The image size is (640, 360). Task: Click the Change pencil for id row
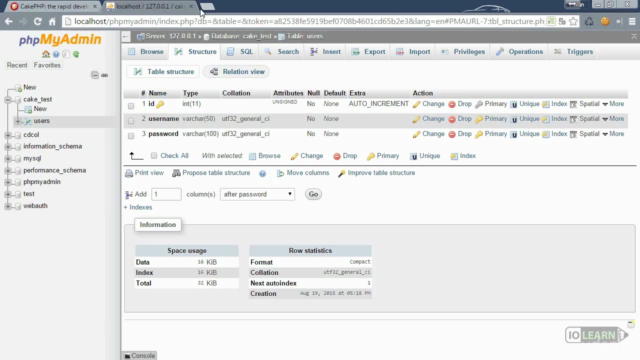point(416,104)
